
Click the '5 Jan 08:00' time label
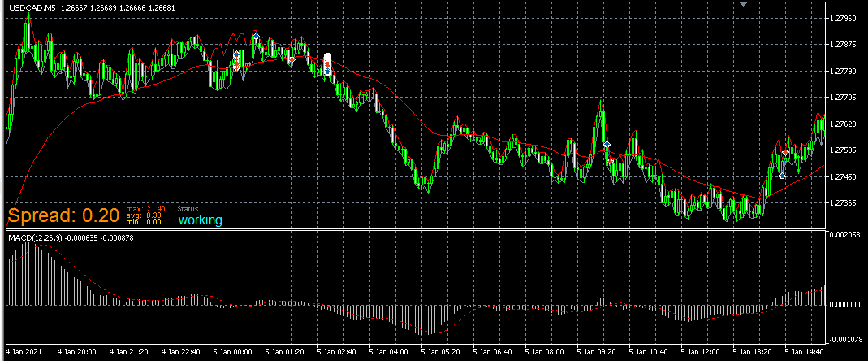(x=546, y=351)
